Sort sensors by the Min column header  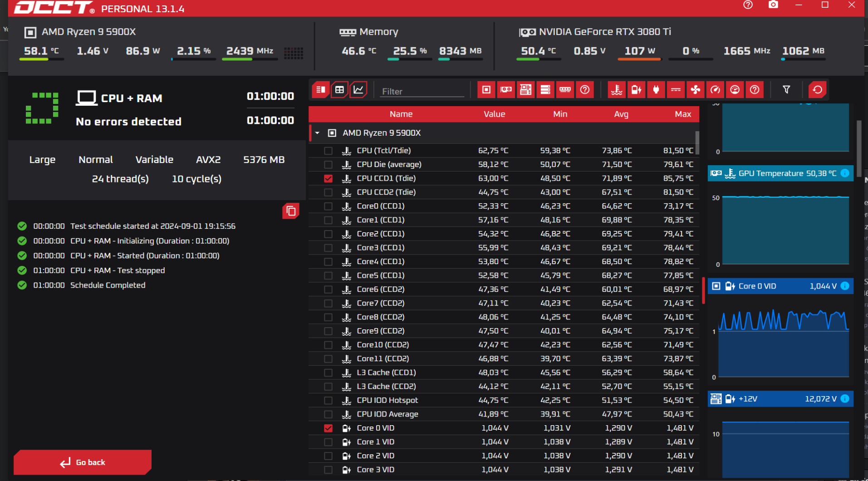click(560, 114)
